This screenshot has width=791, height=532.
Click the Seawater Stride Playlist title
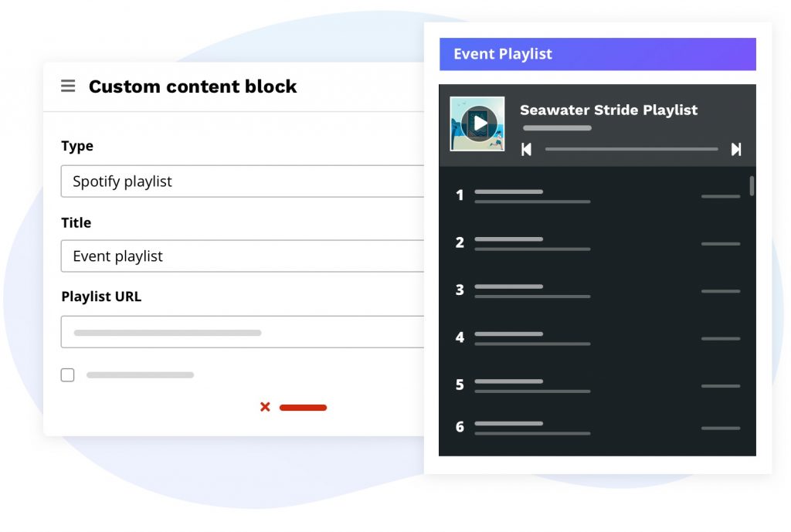click(x=609, y=110)
